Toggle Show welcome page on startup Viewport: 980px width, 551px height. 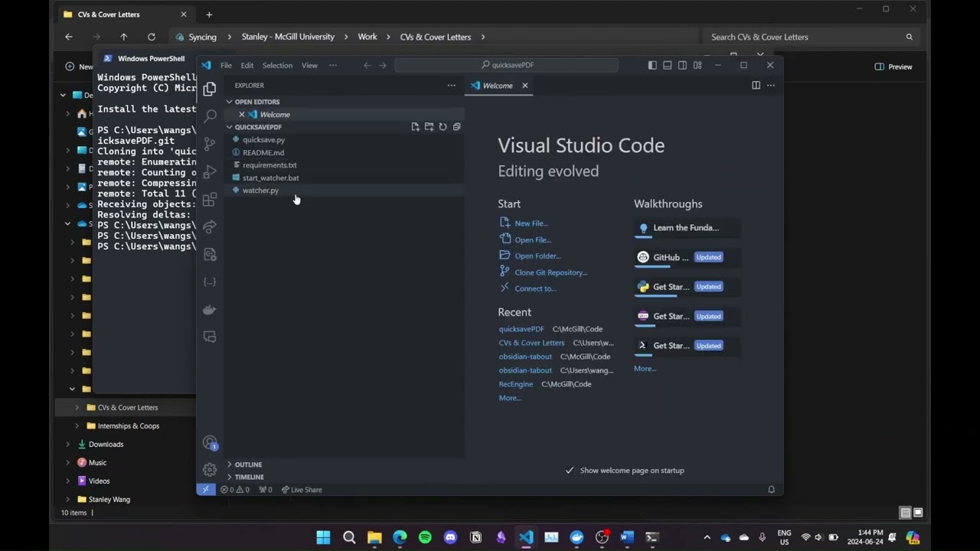point(570,471)
